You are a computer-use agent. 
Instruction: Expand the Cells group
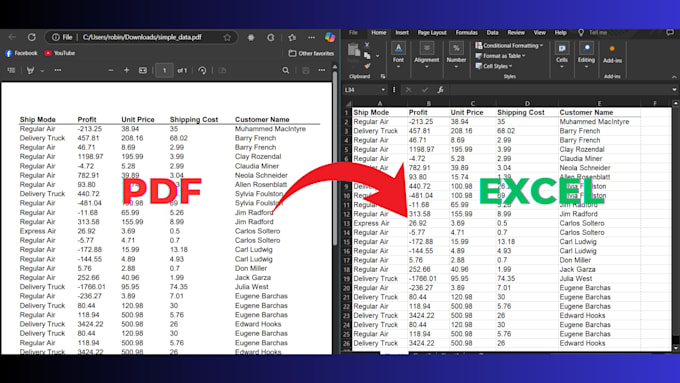click(562, 55)
